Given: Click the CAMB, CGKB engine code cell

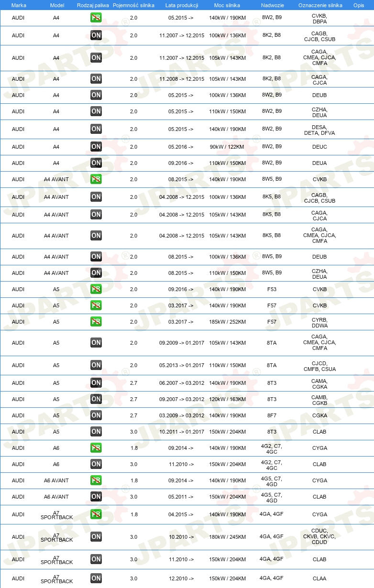Looking at the screenshot, I should (x=319, y=400).
